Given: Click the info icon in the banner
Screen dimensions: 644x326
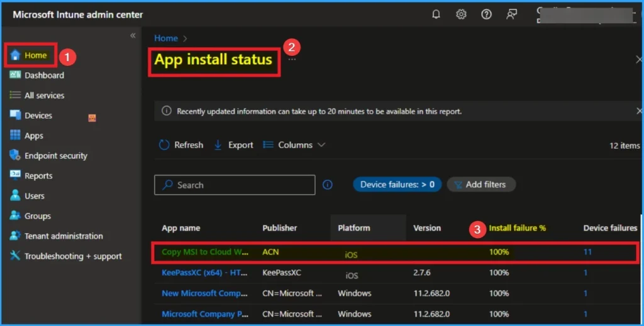Looking at the screenshot, I should point(166,111).
